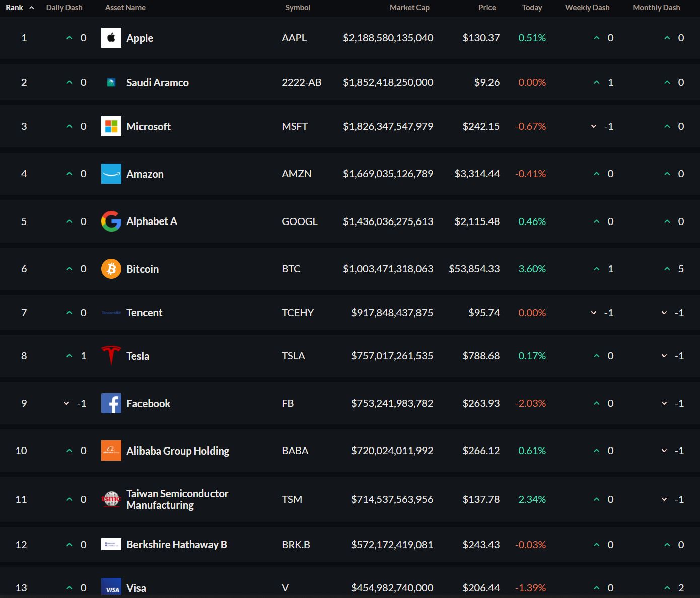Click the orange Bitcoin logo icon
The height and width of the screenshot is (598, 700).
111,269
